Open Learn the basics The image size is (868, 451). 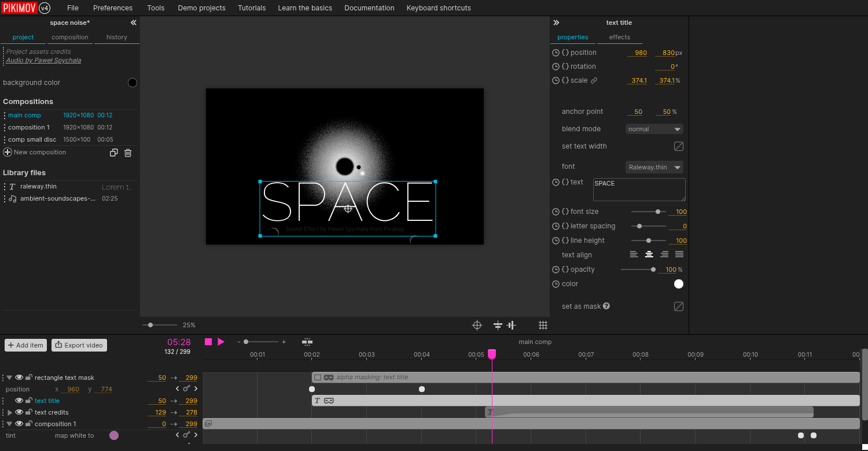click(x=306, y=8)
